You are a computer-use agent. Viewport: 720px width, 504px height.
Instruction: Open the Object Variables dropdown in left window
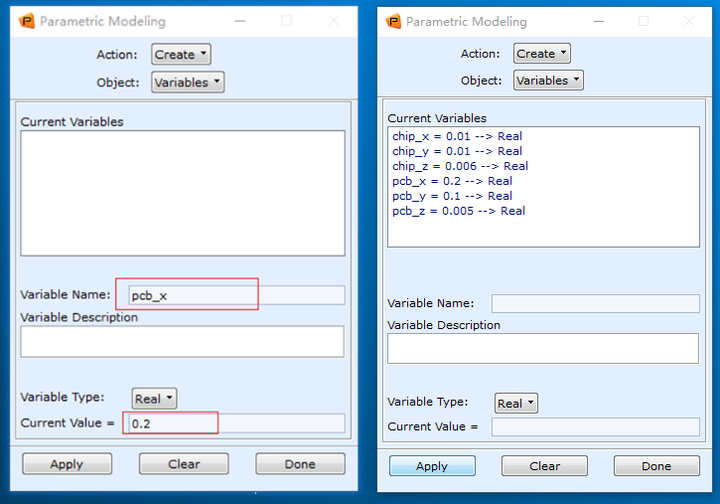tap(188, 82)
